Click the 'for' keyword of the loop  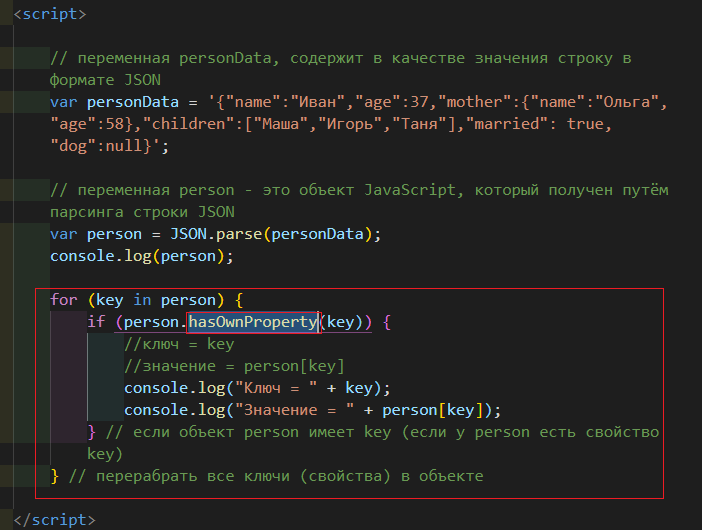point(64,300)
